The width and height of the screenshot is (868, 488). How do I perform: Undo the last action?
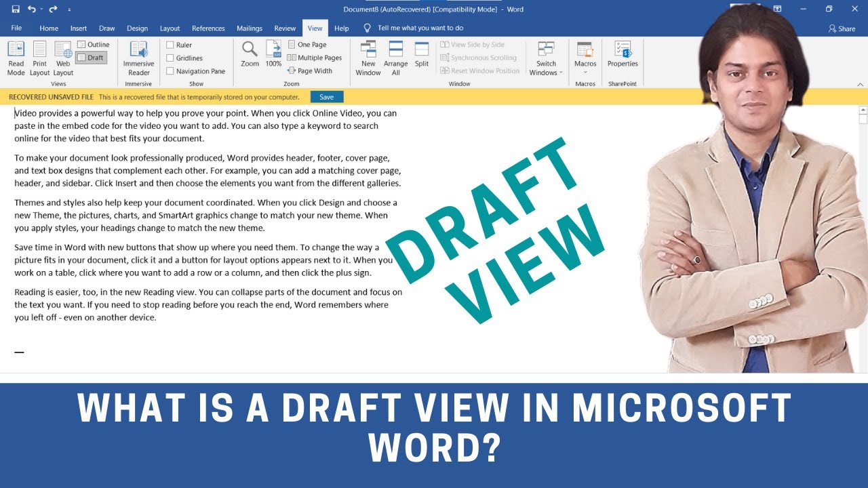click(31, 9)
